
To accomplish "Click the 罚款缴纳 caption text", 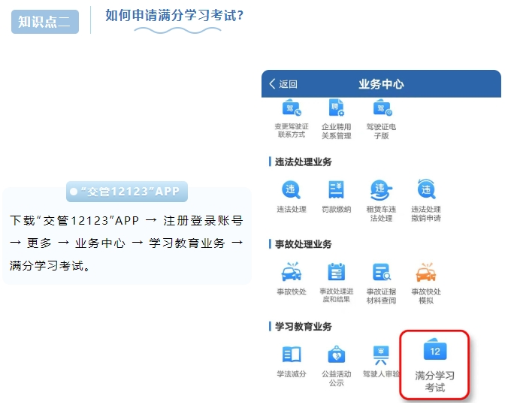I will 337,210.
